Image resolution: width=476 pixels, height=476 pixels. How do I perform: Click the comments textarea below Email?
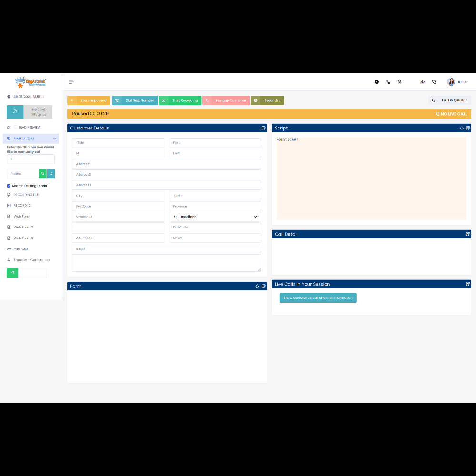tap(167, 263)
